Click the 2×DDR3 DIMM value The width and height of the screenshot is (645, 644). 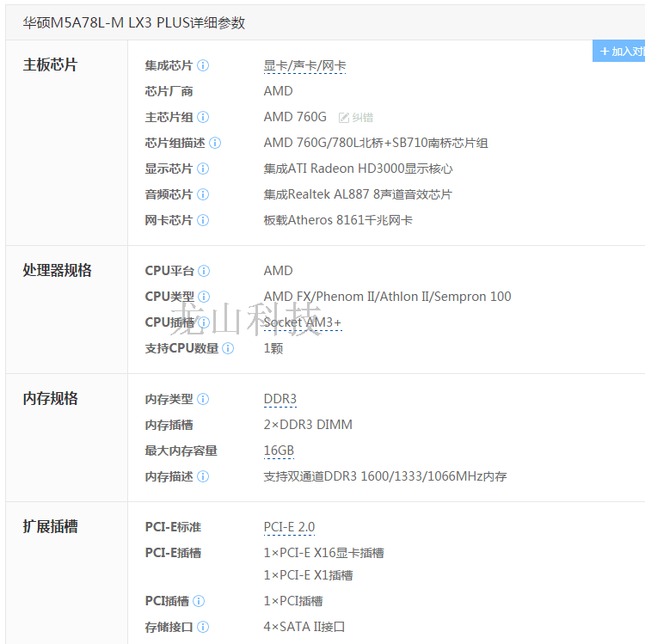coord(308,425)
